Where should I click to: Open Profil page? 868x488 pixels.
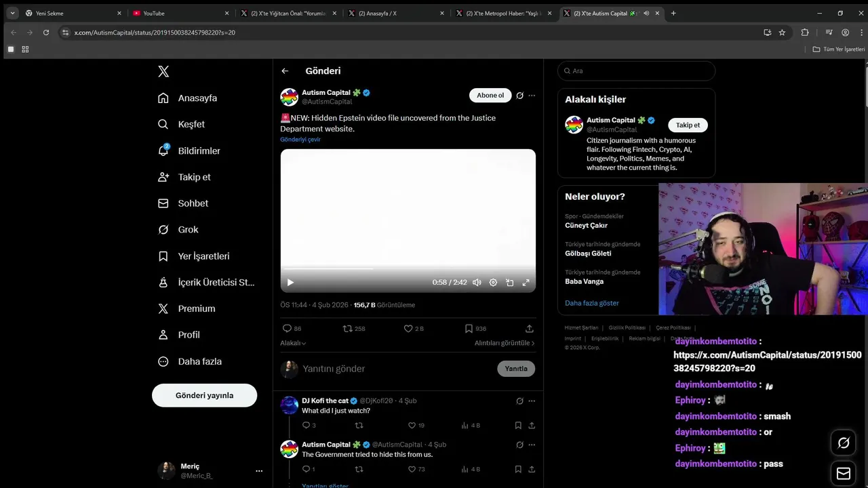coord(179,335)
